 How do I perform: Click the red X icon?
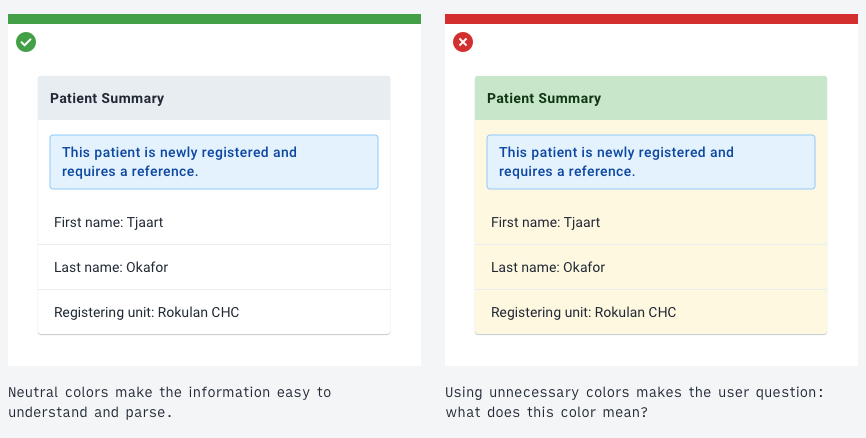click(463, 42)
